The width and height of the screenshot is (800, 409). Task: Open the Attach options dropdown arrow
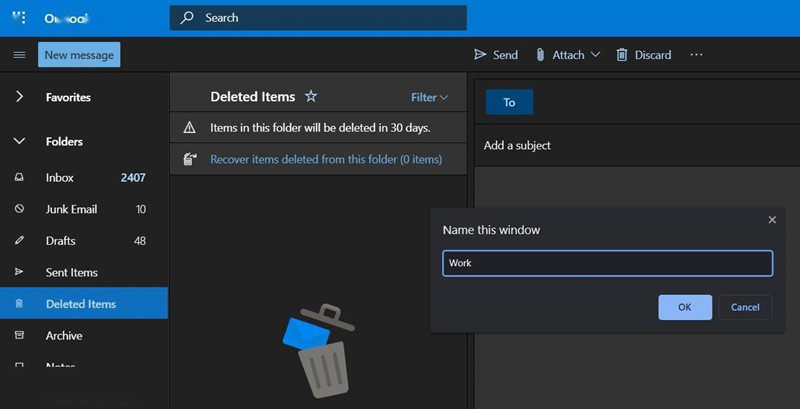click(596, 55)
